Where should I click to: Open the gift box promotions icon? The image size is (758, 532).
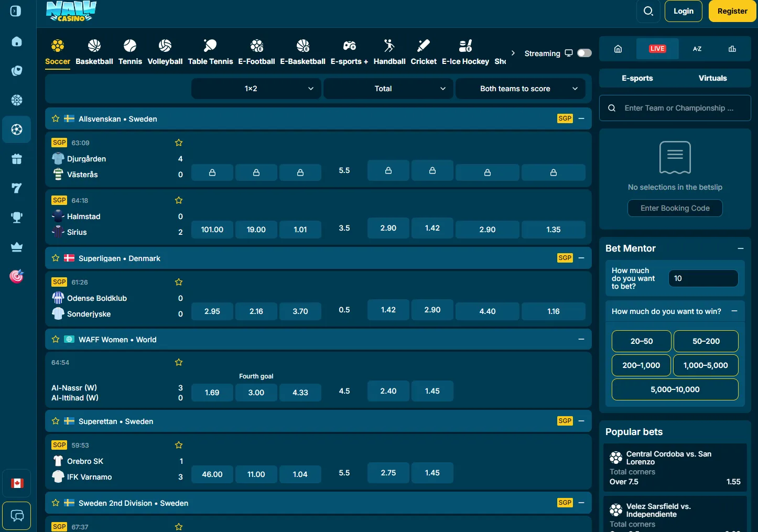[x=17, y=159]
